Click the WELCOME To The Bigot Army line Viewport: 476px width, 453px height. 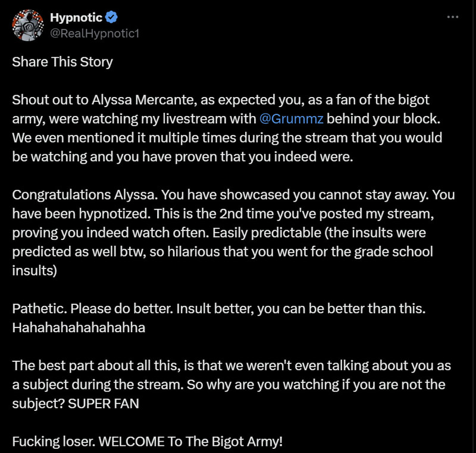(x=190, y=442)
